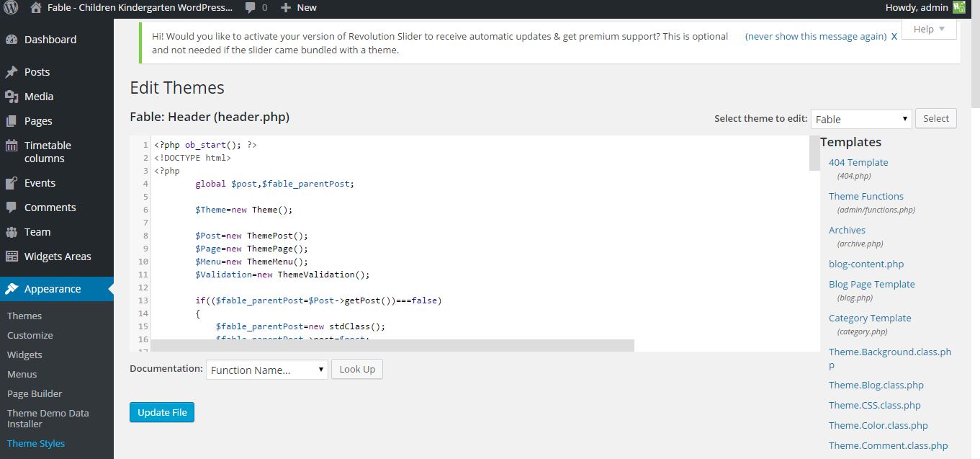Expand the Help tab
The image size is (980, 459).
click(x=929, y=29)
